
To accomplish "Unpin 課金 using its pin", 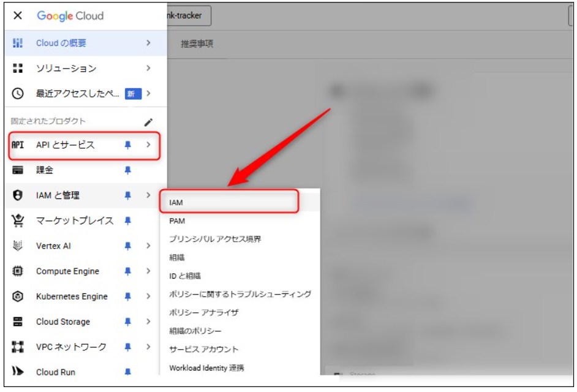I will click(127, 170).
